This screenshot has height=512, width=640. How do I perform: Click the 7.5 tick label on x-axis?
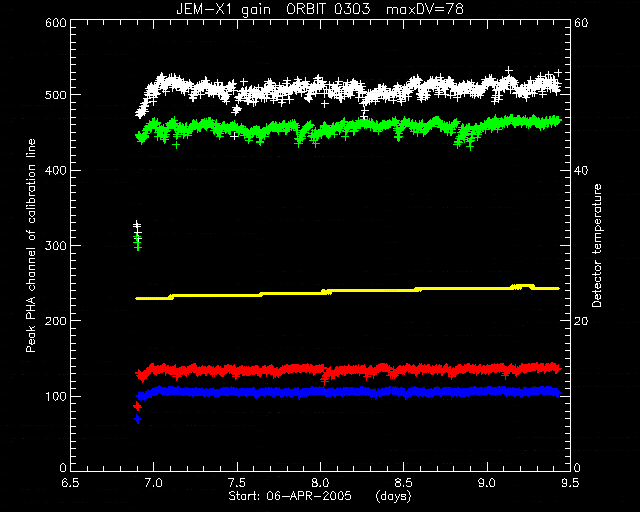(237, 483)
